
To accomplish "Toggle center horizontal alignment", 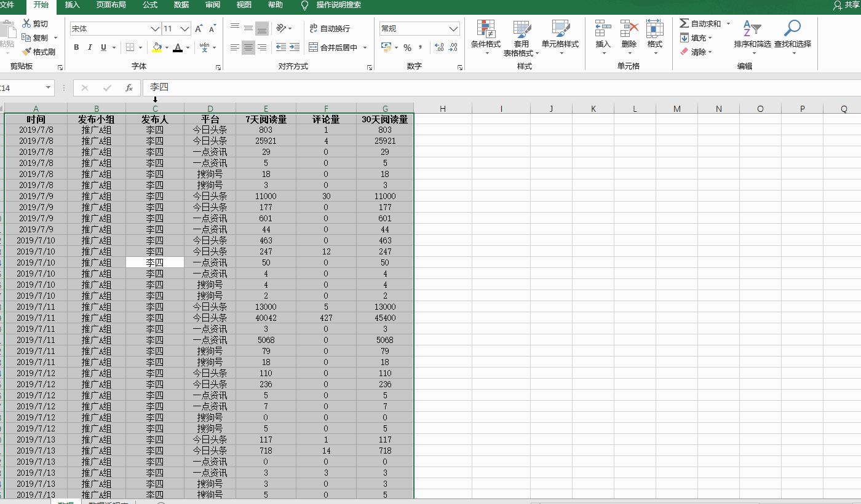I will [248, 47].
